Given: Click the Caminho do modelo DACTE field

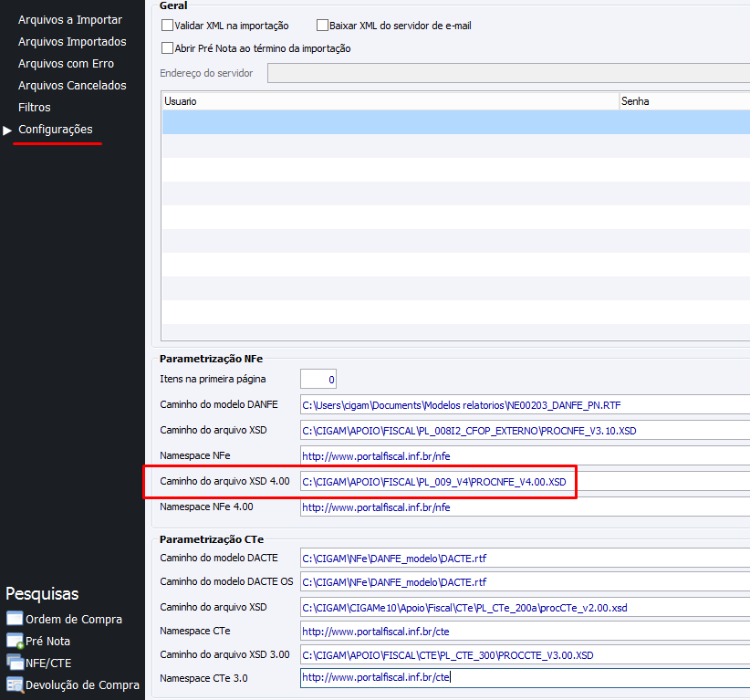Looking at the screenshot, I should pos(525,558).
